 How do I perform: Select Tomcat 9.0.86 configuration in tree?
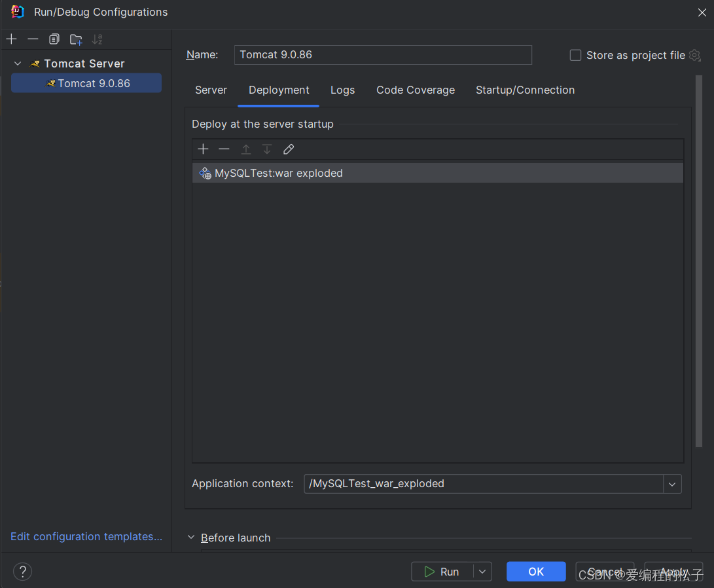point(86,83)
